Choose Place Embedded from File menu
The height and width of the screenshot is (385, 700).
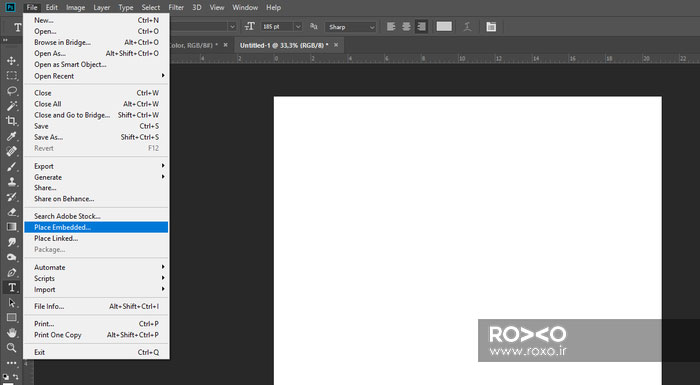point(96,227)
